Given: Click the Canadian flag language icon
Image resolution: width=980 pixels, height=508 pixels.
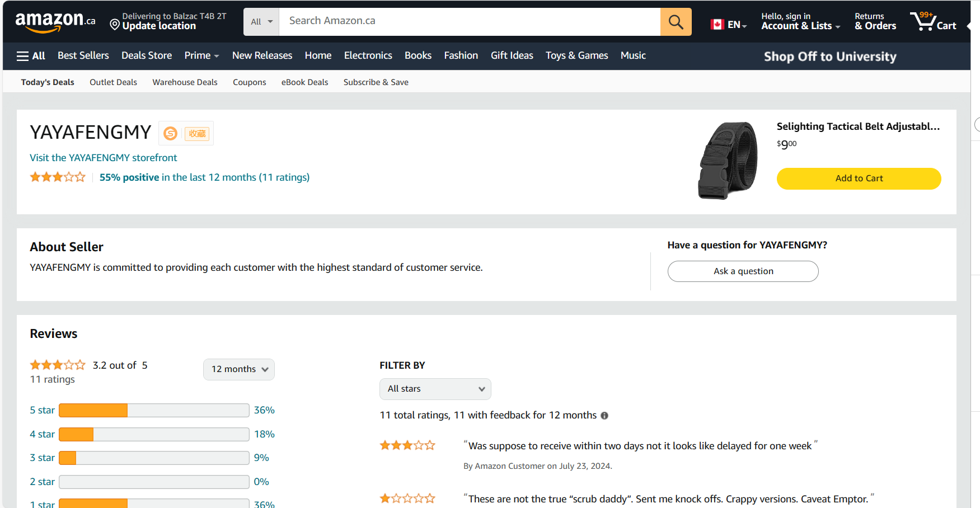Looking at the screenshot, I should (717, 24).
